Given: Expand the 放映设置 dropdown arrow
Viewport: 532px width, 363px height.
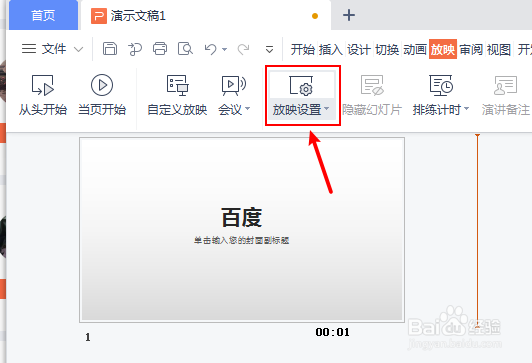Looking at the screenshot, I should [x=326, y=109].
